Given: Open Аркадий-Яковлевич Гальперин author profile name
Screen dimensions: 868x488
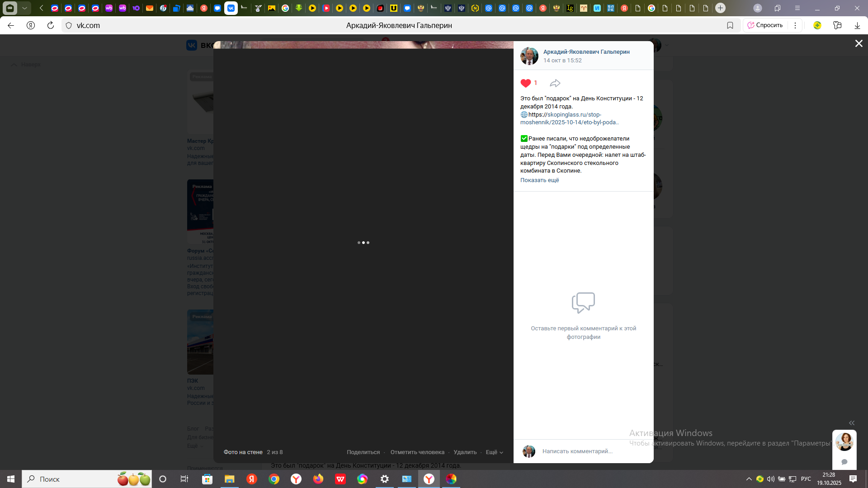Looking at the screenshot, I should pos(586,52).
